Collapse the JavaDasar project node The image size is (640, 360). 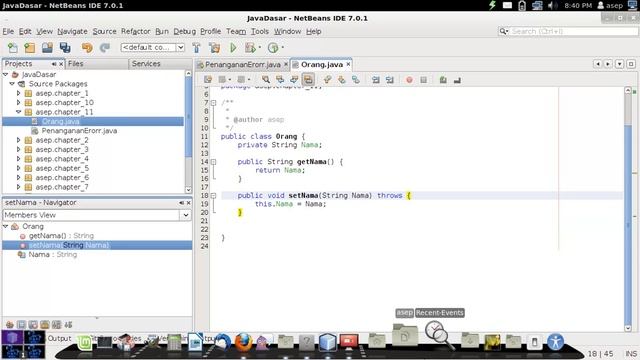click(6, 74)
